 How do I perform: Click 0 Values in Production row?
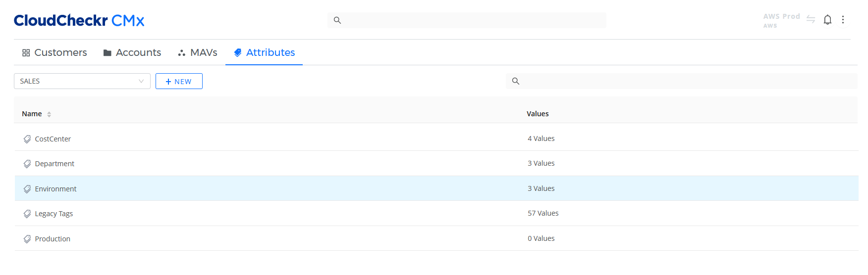541,238
